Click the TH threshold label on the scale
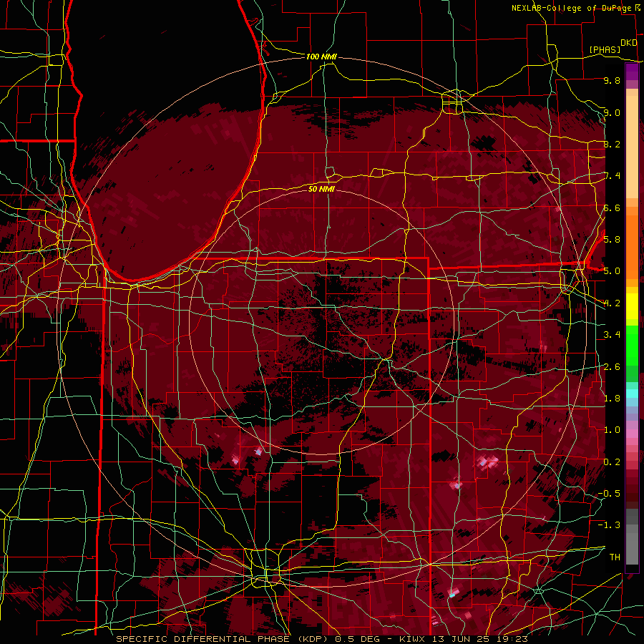 615,557
